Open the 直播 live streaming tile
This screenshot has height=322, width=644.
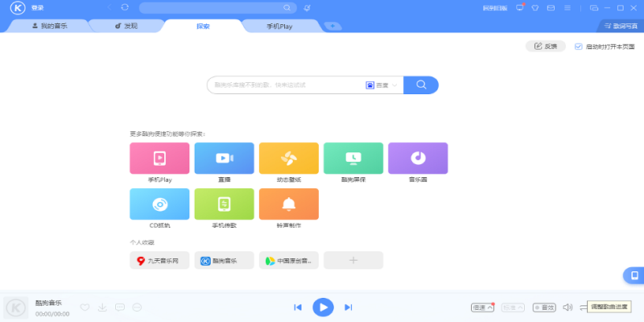pos(224,158)
